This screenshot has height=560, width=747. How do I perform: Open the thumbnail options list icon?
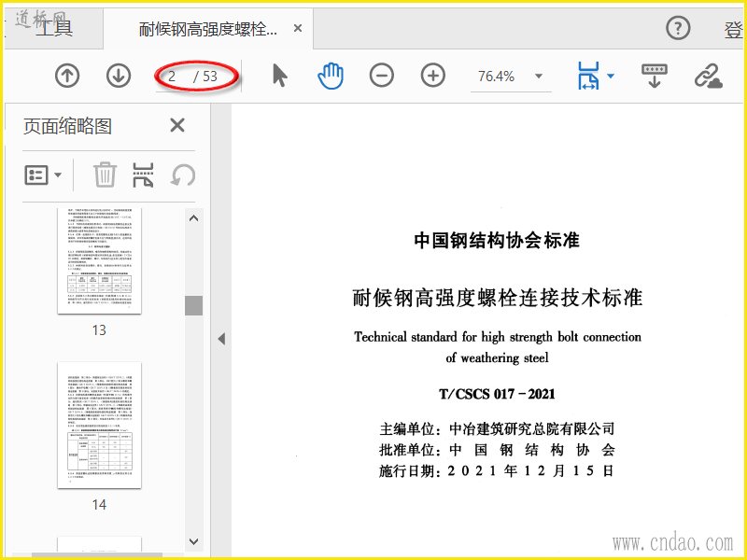pyautogui.click(x=36, y=175)
